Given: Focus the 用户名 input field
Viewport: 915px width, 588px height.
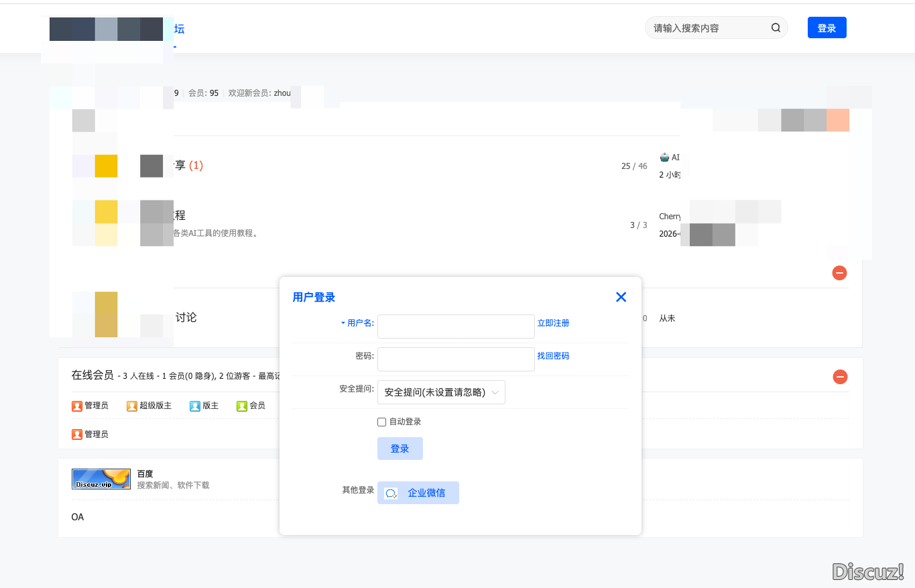Looking at the screenshot, I should tap(456, 327).
